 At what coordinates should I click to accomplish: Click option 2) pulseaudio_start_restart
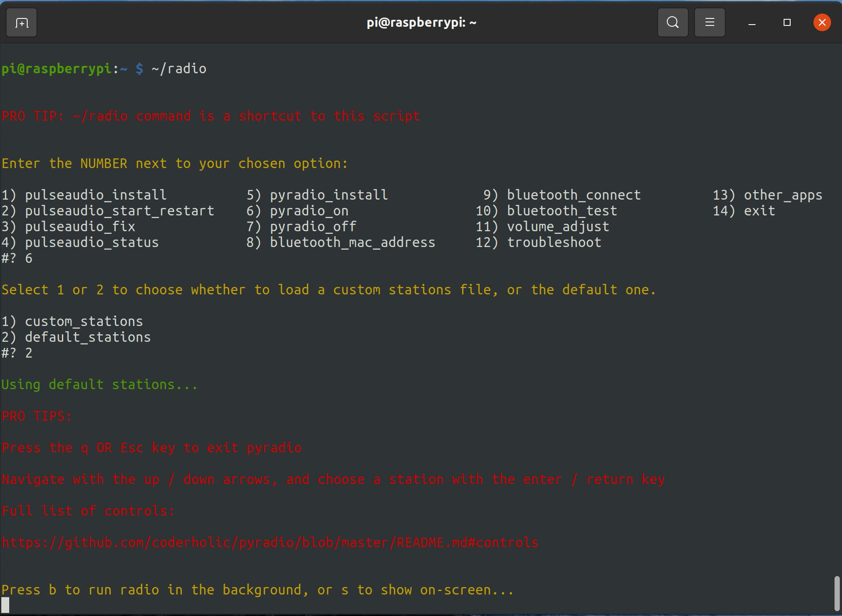(108, 211)
